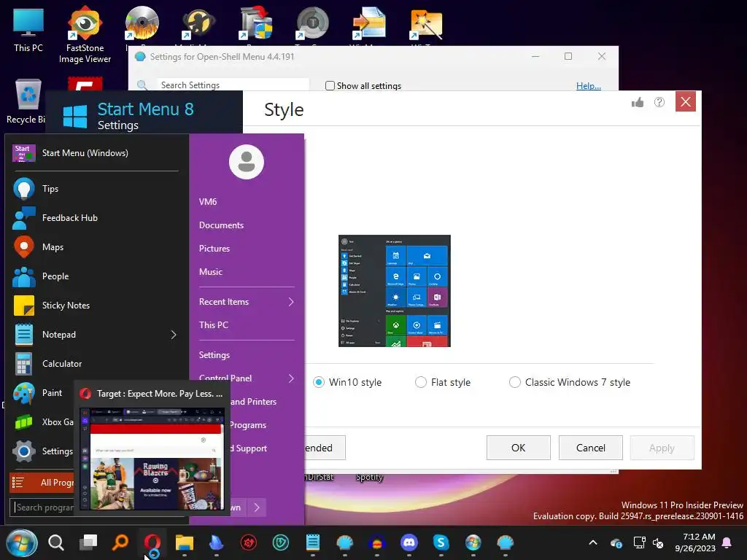
Task: Click the Opera browser taskbar icon
Action: 152,542
